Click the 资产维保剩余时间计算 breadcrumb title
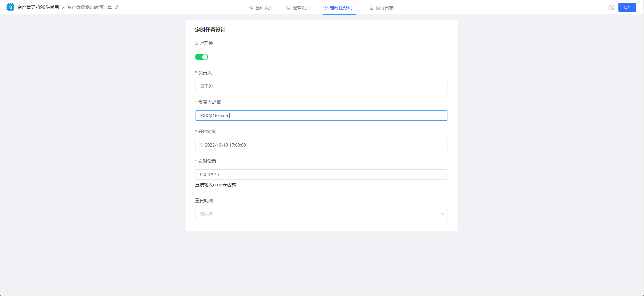Image resolution: width=644 pixels, height=296 pixels. pyautogui.click(x=90, y=7)
